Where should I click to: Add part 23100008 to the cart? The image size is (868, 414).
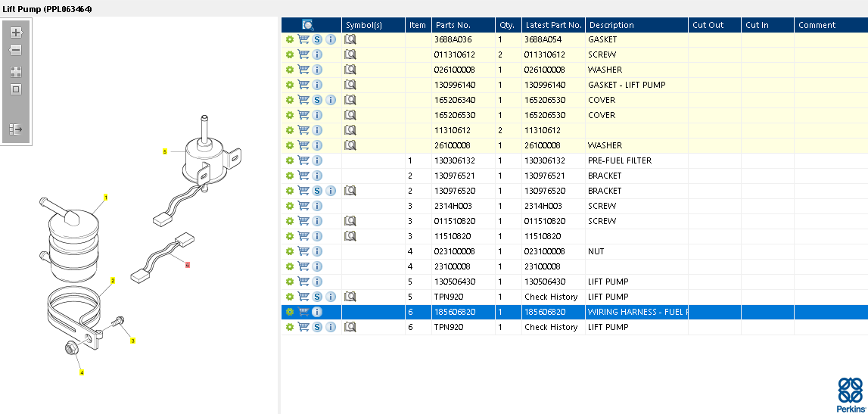[303, 266]
